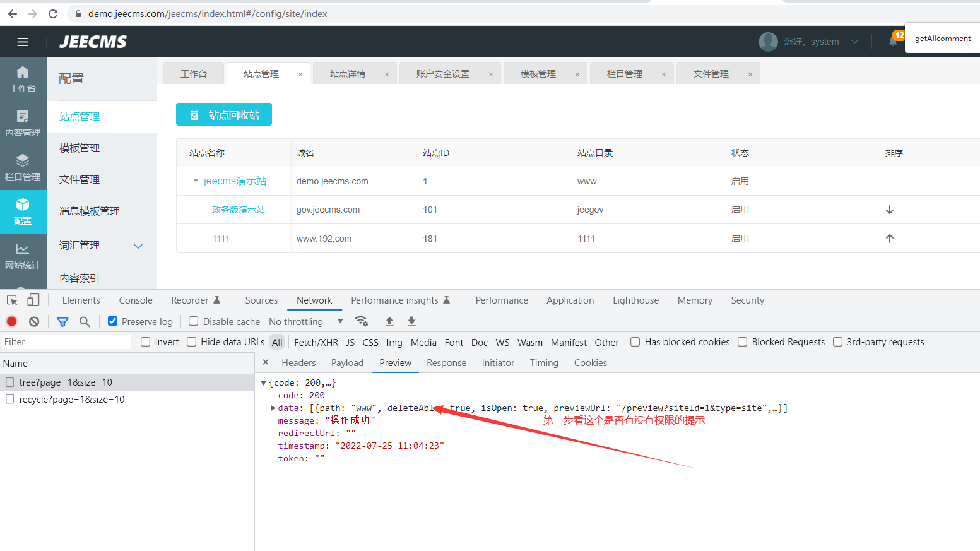Click the inspect element picker icon
This screenshot has height=551, width=980.
(x=12, y=300)
